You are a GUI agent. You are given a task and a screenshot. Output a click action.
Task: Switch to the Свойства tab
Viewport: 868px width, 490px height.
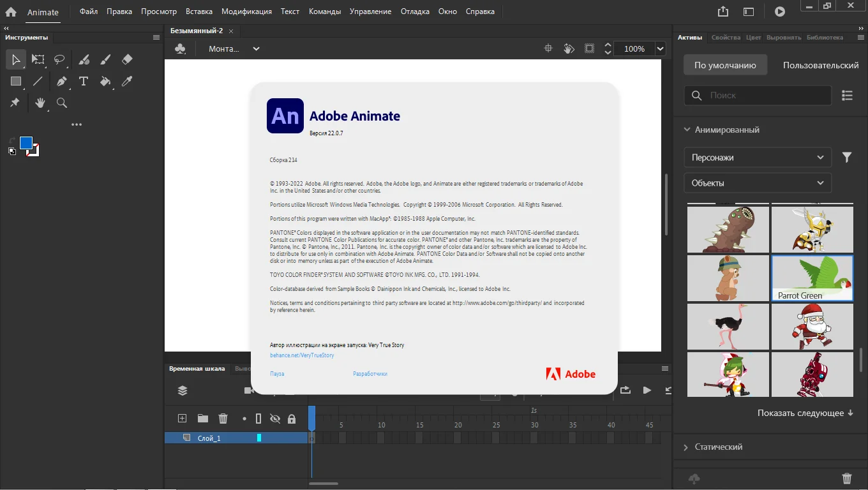[726, 38]
